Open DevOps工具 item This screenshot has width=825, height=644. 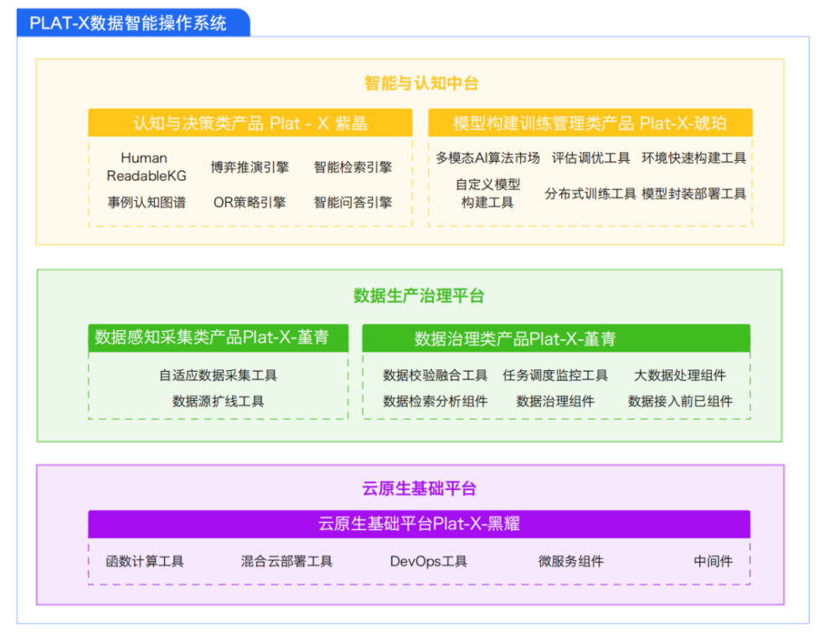428,561
